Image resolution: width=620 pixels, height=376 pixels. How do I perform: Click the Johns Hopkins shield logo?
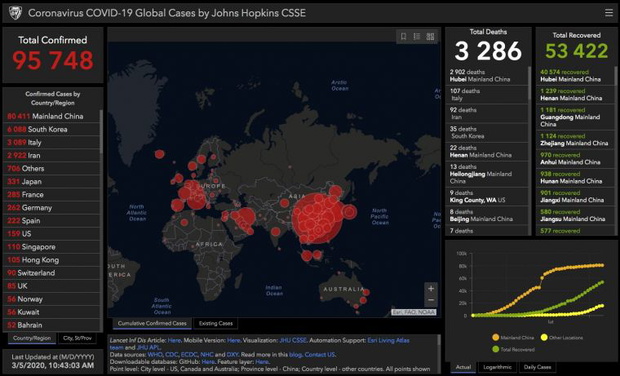pos(15,13)
